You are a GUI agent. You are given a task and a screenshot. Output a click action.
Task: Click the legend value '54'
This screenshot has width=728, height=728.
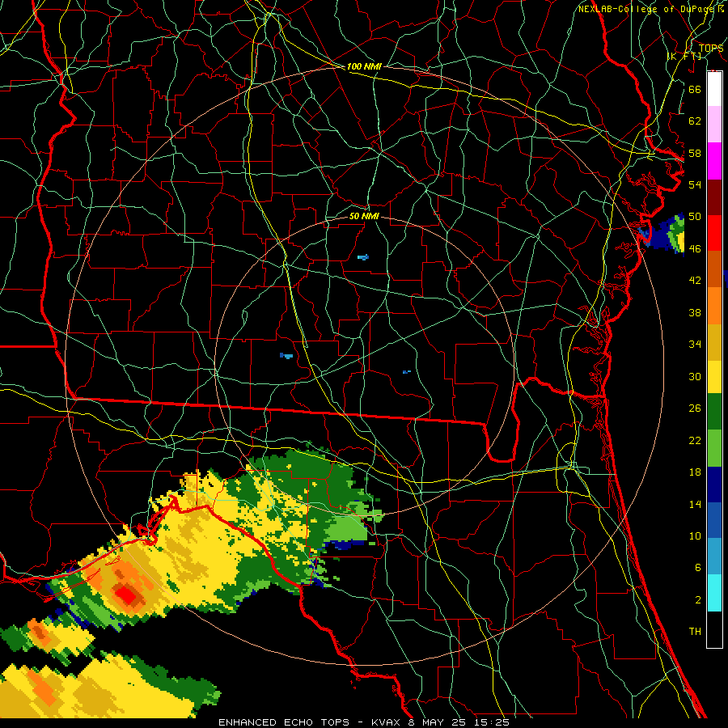695,184
